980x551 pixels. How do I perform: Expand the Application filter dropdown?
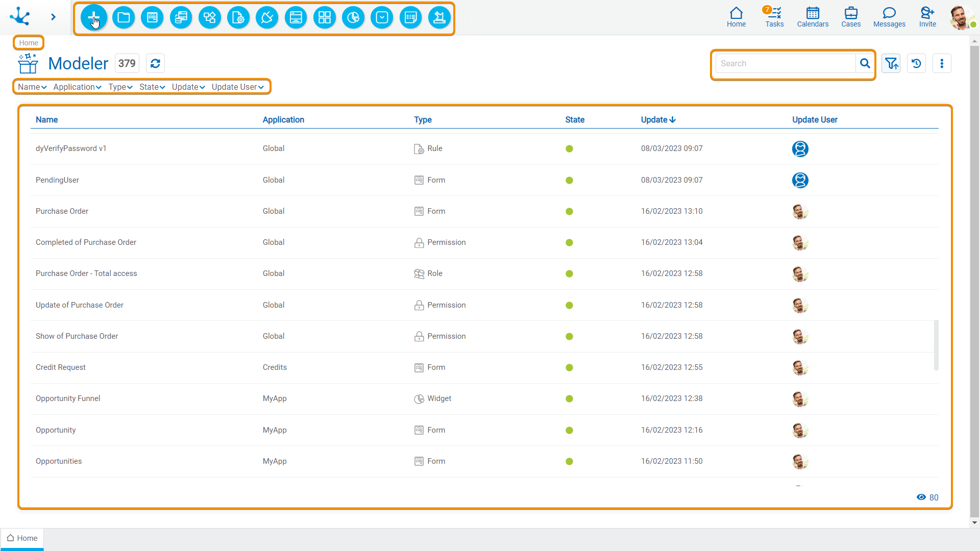point(77,87)
